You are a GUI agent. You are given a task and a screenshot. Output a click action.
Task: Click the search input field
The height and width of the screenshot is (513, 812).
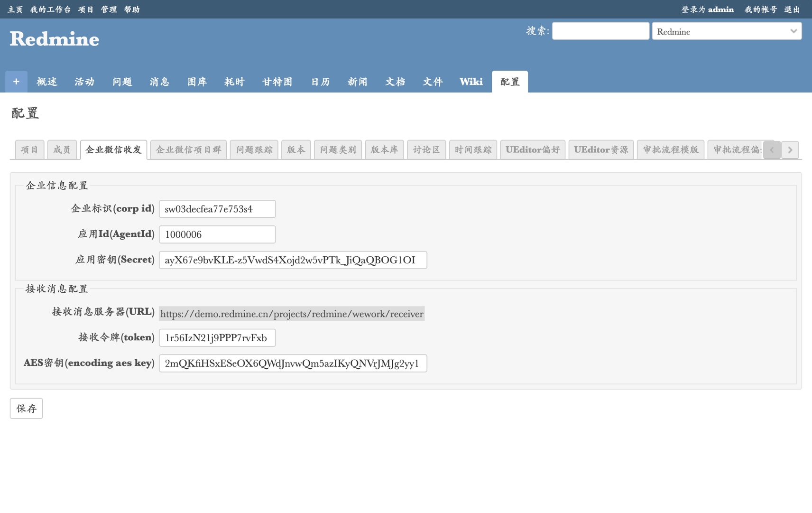(600, 31)
